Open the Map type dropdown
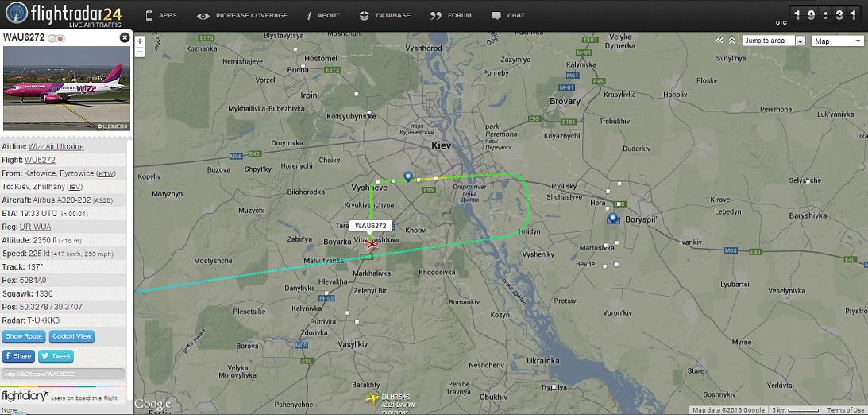The width and height of the screenshot is (868, 415). click(837, 41)
